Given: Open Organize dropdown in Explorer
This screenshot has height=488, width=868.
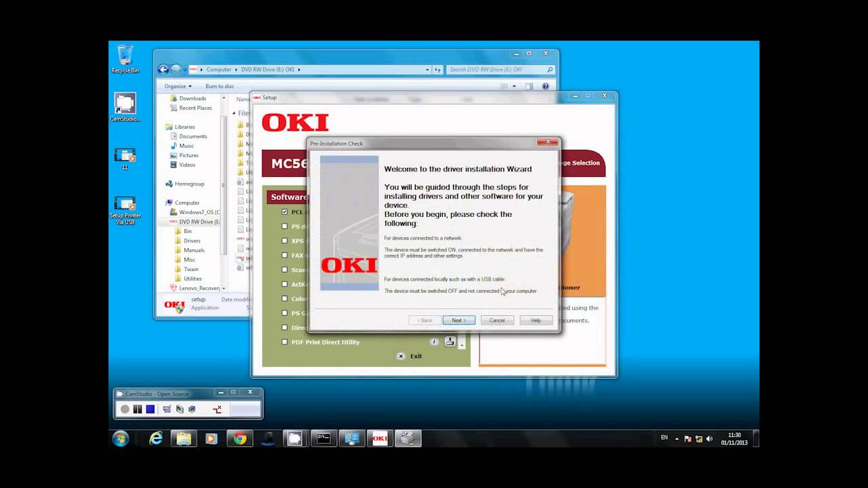Looking at the screenshot, I should pyautogui.click(x=178, y=86).
